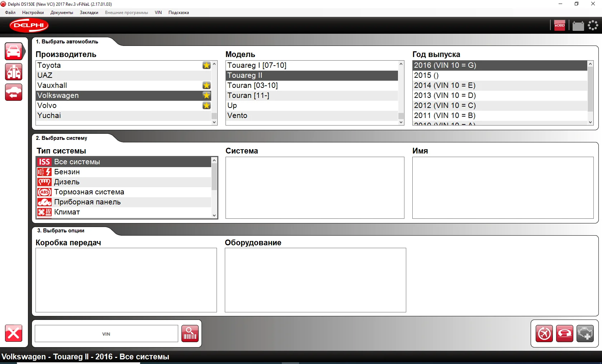Screen dimensions: 602x364
Task: Click the battery status icon
Action: tap(578, 26)
